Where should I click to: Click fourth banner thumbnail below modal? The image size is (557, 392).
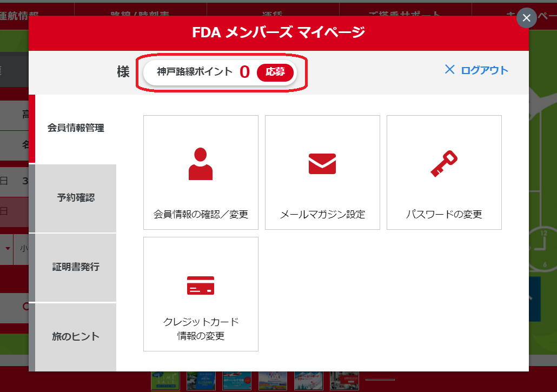pos(273,381)
